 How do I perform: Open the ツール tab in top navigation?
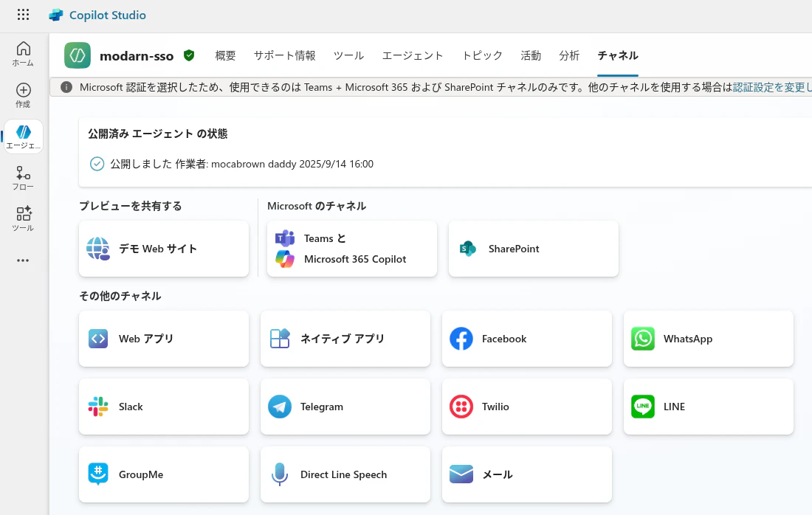point(349,55)
